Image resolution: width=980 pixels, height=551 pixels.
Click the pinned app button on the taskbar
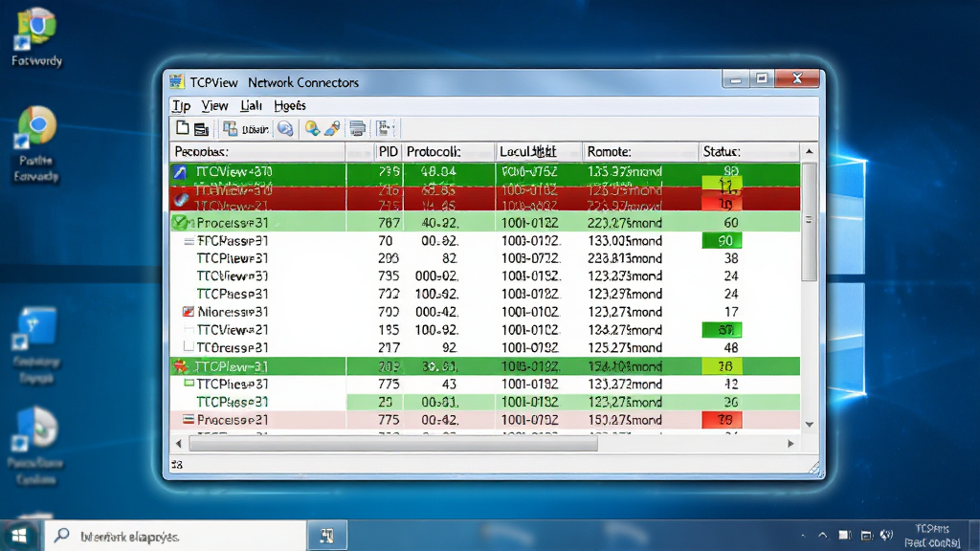327,536
